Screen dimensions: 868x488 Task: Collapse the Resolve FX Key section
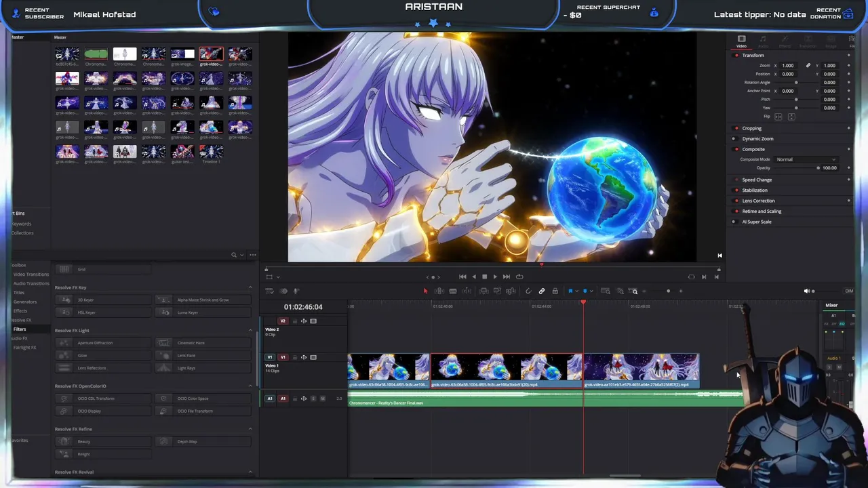(250, 288)
